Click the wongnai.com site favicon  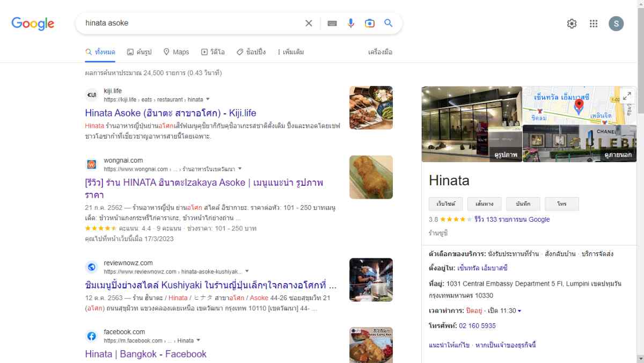[92, 164]
